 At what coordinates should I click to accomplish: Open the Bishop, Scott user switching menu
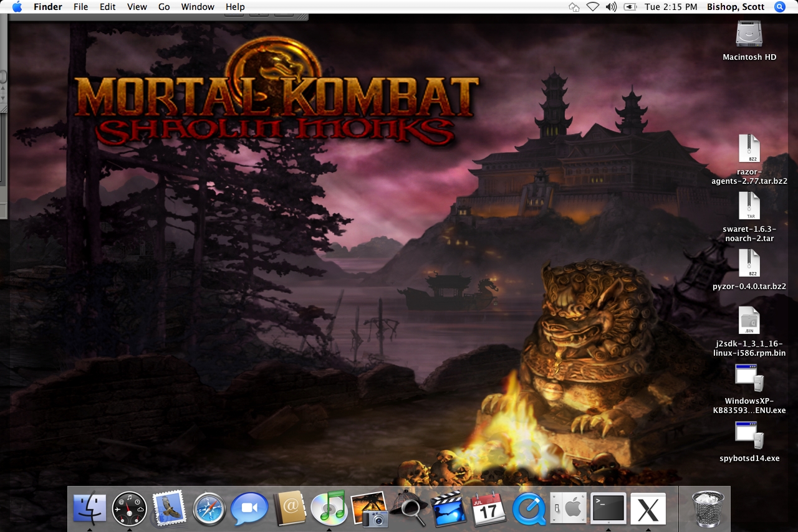(737, 7)
